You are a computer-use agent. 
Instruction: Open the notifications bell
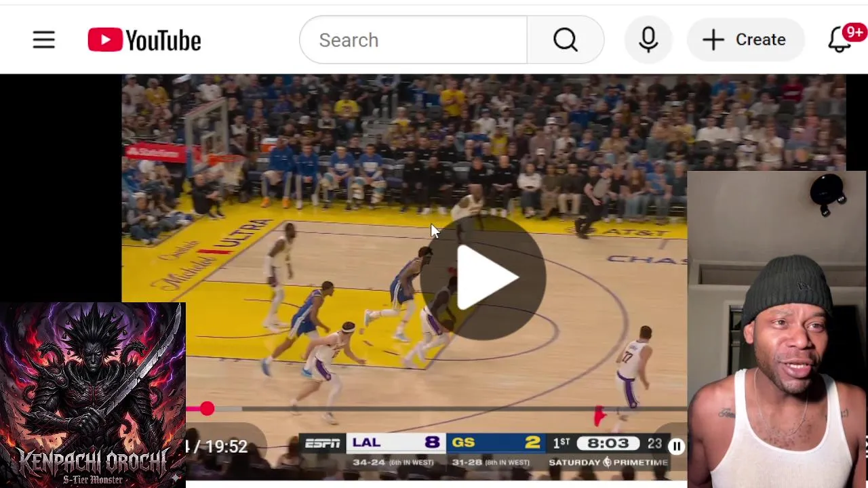click(x=841, y=40)
